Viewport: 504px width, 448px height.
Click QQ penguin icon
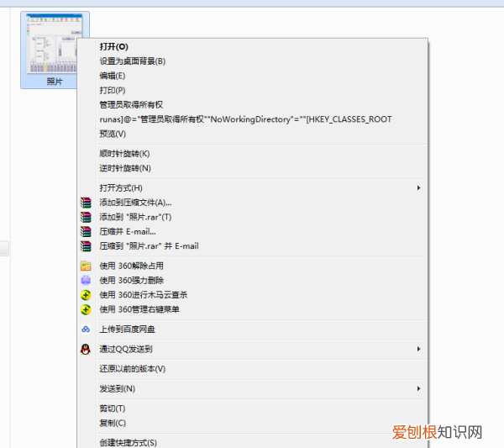pos(86,349)
